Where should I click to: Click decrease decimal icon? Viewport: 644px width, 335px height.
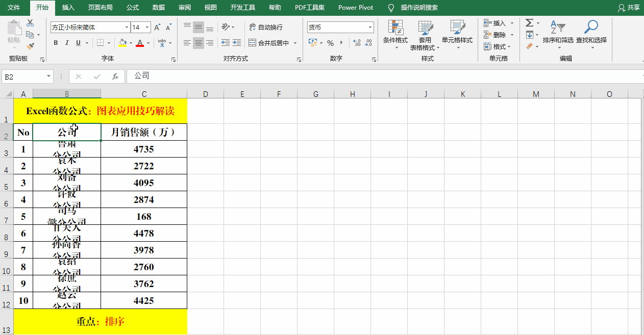[369, 43]
